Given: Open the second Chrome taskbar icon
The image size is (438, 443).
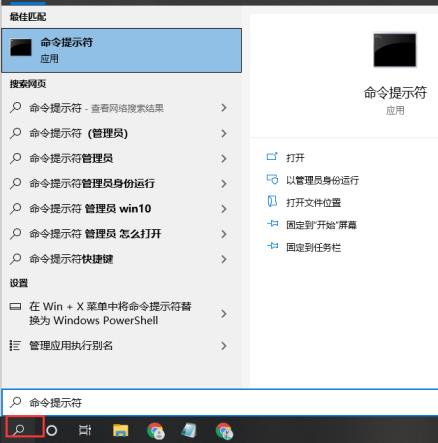Looking at the screenshot, I should click(224, 431).
